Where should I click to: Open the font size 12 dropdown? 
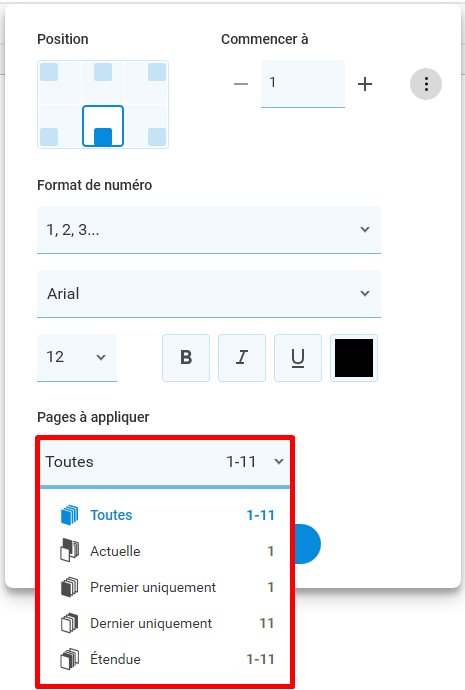[x=77, y=357]
